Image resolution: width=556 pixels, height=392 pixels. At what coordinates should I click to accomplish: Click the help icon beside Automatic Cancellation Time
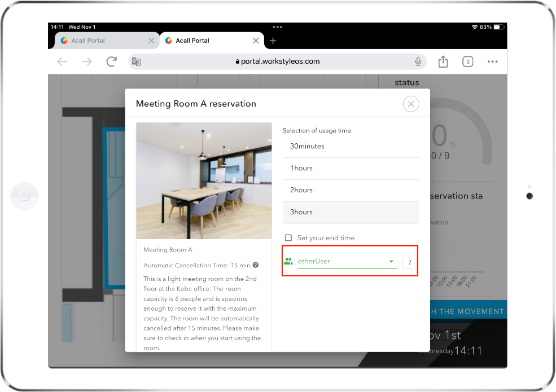coord(256,265)
